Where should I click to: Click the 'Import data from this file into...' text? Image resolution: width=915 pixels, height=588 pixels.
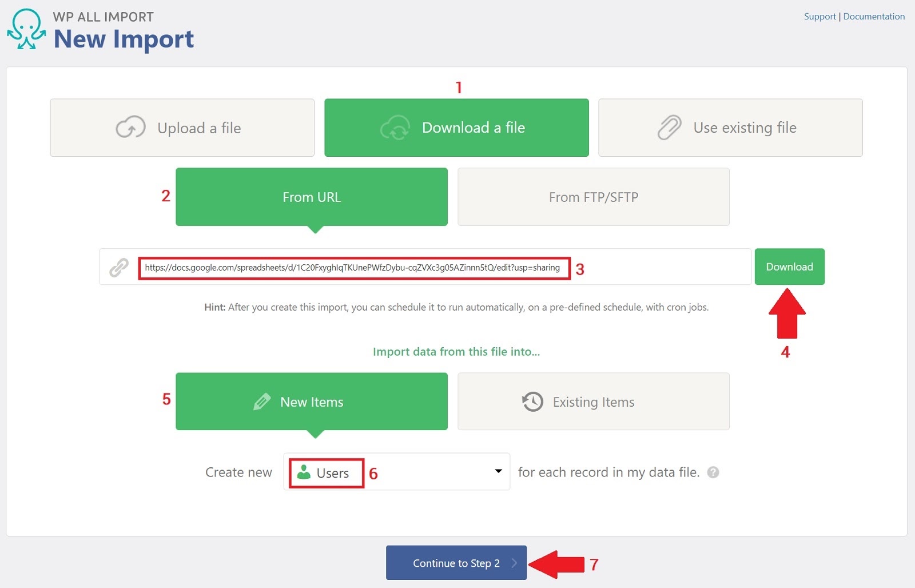456,352
